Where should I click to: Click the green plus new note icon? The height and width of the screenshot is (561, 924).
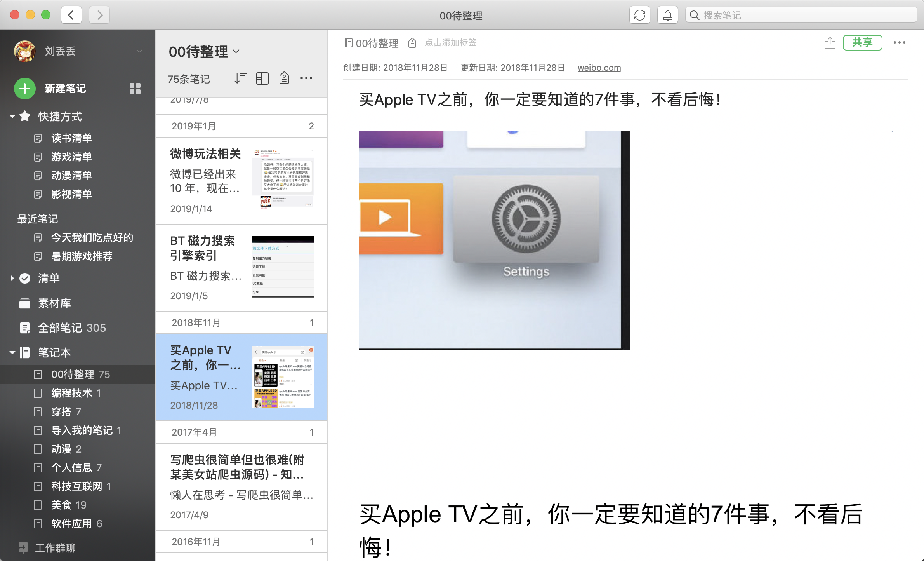pyautogui.click(x=25, y=89)
